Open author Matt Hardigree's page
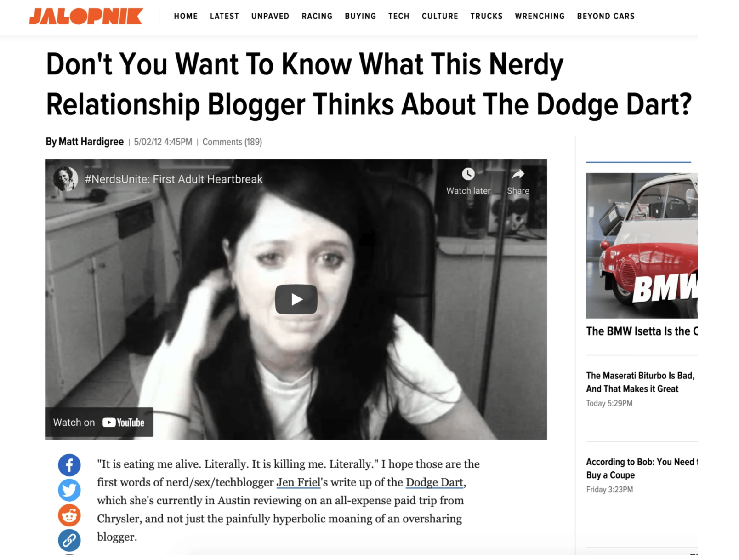Viewport: 739px width, 560px height. pos(91,142)
